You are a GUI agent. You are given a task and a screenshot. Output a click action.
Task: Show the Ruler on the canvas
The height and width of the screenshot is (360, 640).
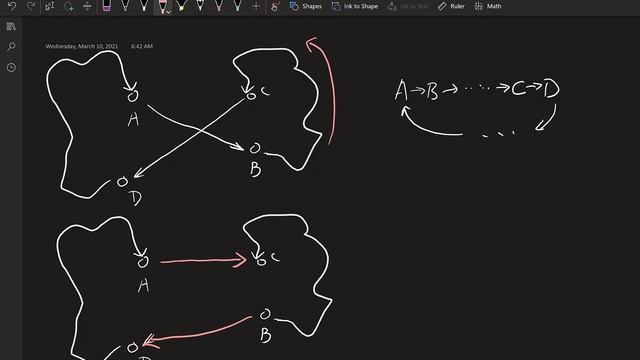[x=451, y=6]
